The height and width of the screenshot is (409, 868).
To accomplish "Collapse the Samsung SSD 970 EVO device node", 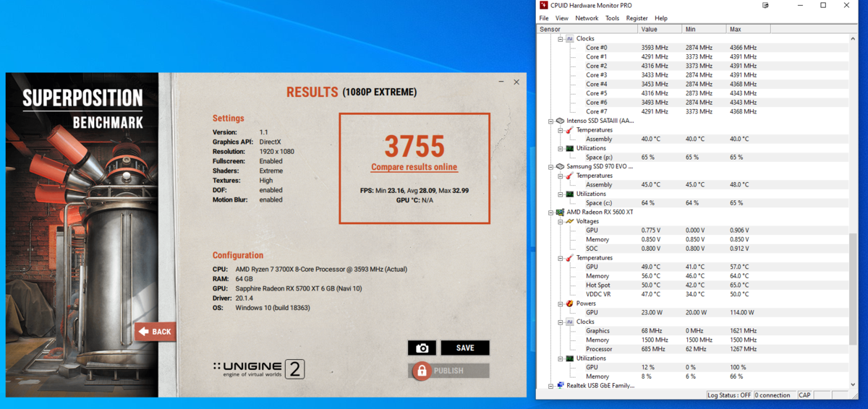I will (551, 166).
